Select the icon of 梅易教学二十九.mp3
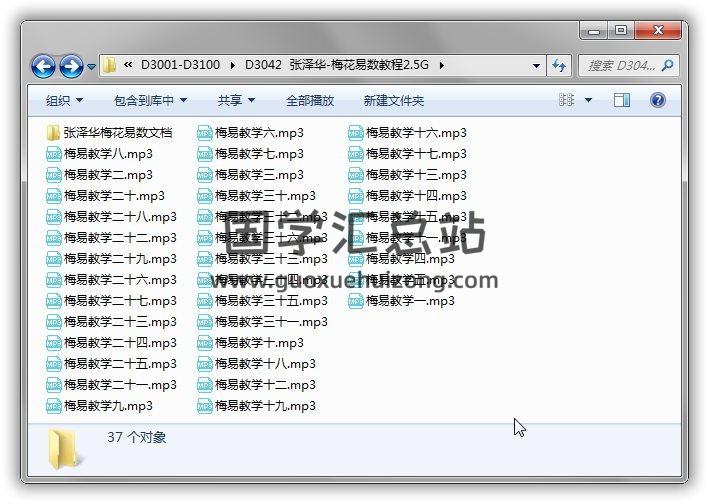Screen dimensions: 709x504 [x=53, y=259]
